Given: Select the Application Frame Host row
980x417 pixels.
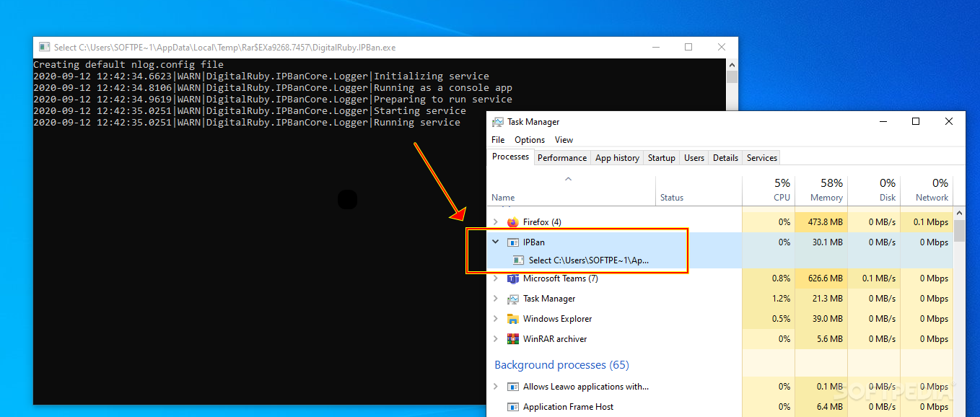Looking at the screenshot, I should (x=720, y=407).
